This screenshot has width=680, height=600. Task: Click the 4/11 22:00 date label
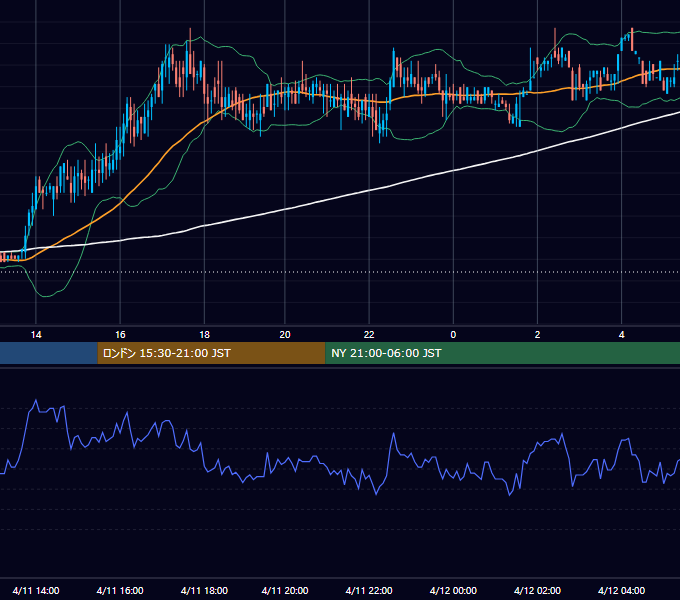(x=369, y=590)
